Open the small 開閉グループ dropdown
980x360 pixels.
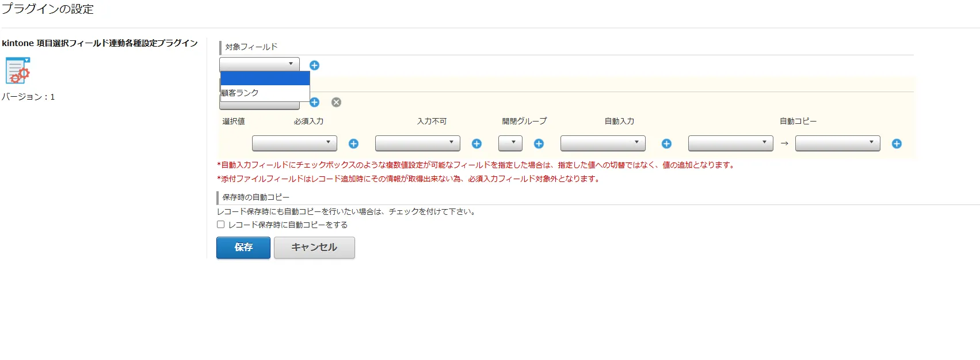pyautogui.click(x=510, y=143)
